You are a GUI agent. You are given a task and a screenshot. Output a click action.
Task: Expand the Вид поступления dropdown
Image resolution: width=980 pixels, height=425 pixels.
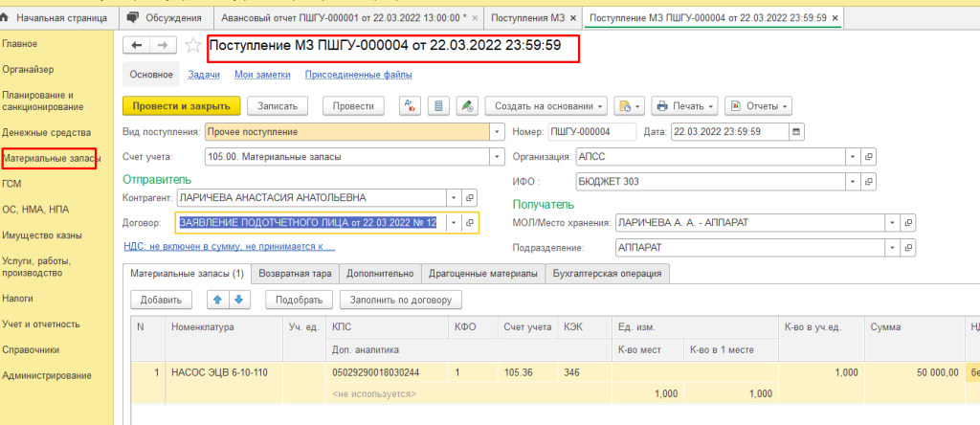[497, 131]
